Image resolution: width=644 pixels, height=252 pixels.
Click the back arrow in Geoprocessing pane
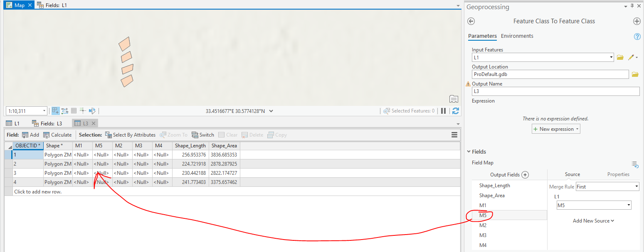470,21
